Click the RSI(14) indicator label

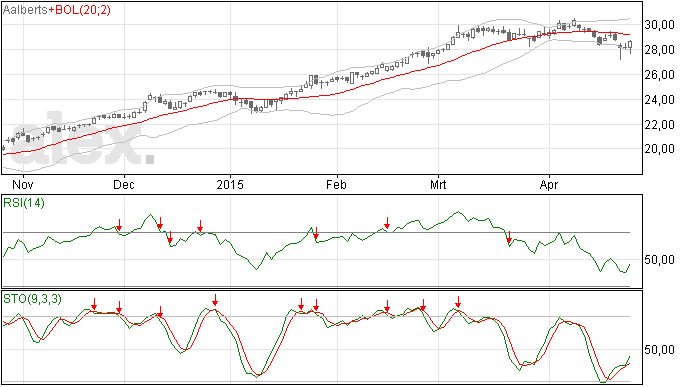click(x=24, y=203)
